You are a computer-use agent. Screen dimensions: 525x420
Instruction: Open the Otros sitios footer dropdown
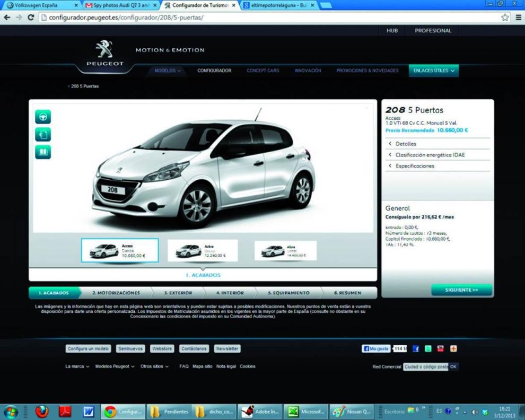pos(154,366)
